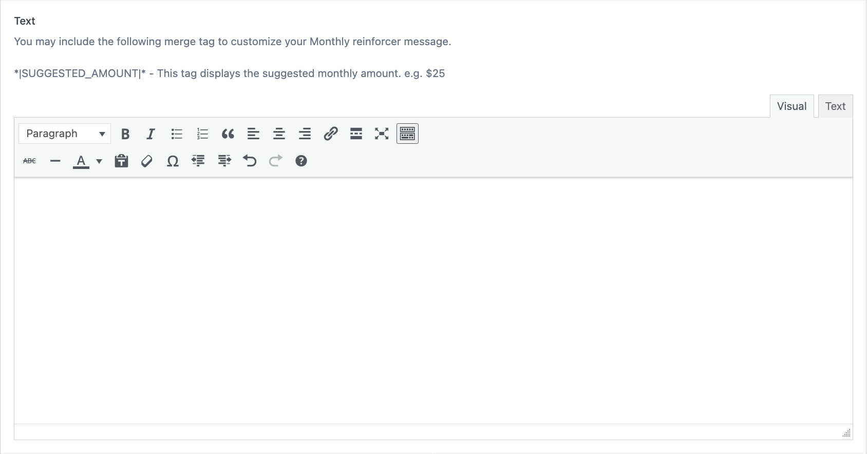
Task: Open keyboard shortcuts help
Action: tap(301, 161)
